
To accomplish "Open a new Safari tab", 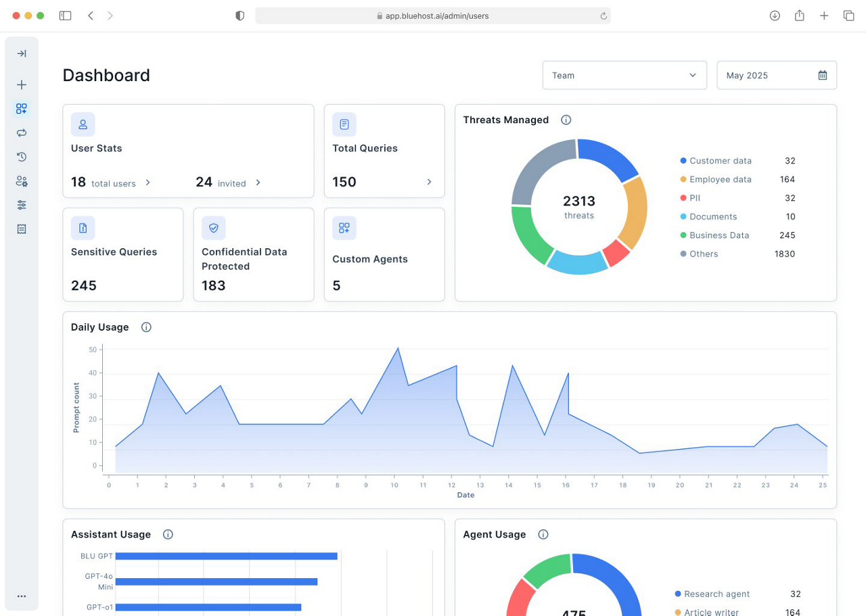I will (x=824, y=16).
